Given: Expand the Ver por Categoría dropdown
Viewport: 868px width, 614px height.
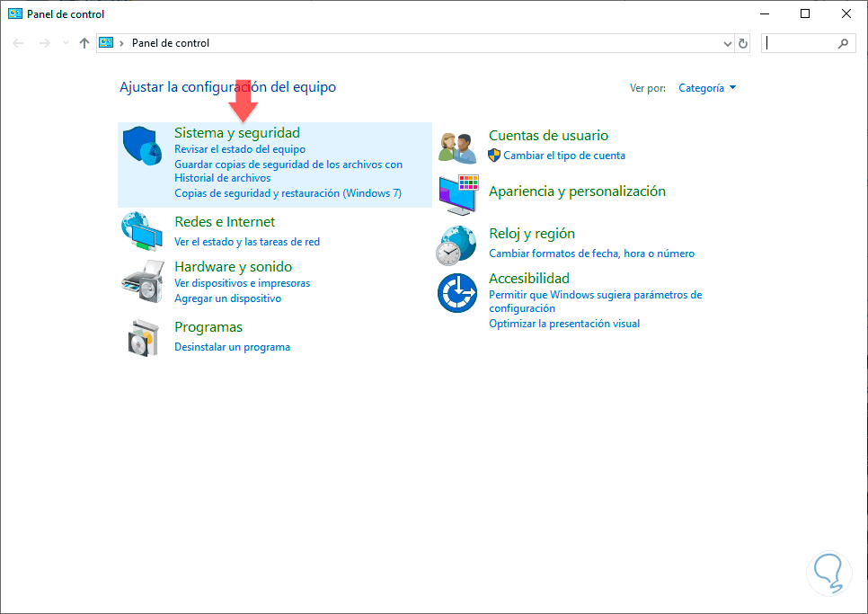Looking at the screenshot, I should coord(707,88).
